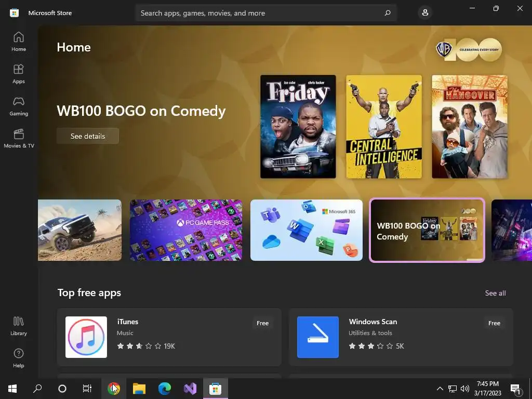Open Visual Studio from the taskbar
Image resolution: width=532 pixels, height=399 pixels.
click(x=190, y=389)
